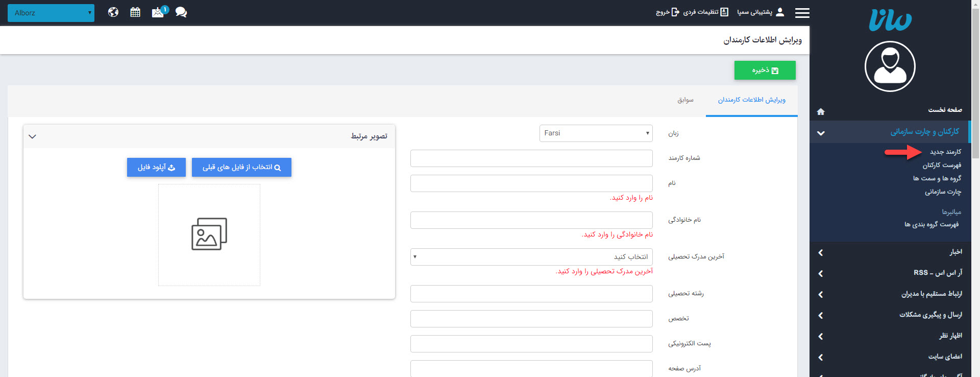Toggle the hamburger menu icon
This screenshot has height=377, width=980.
point(802,13)
